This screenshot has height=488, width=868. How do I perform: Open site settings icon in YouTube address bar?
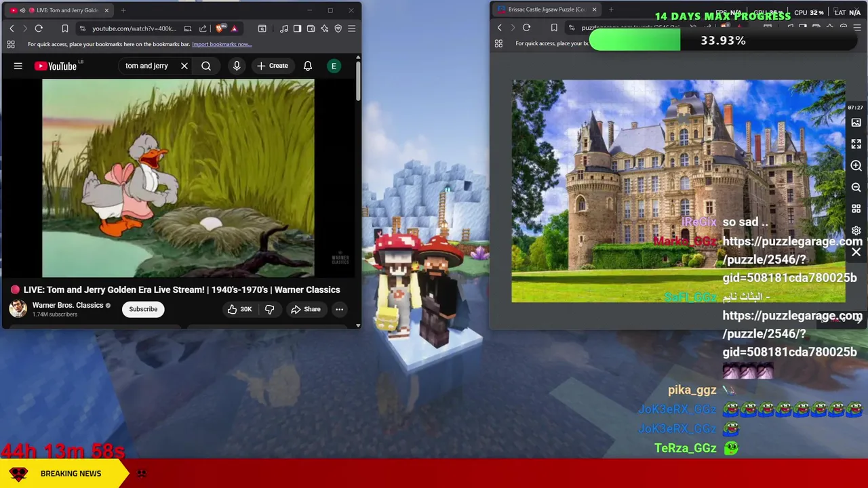(82, 28)
